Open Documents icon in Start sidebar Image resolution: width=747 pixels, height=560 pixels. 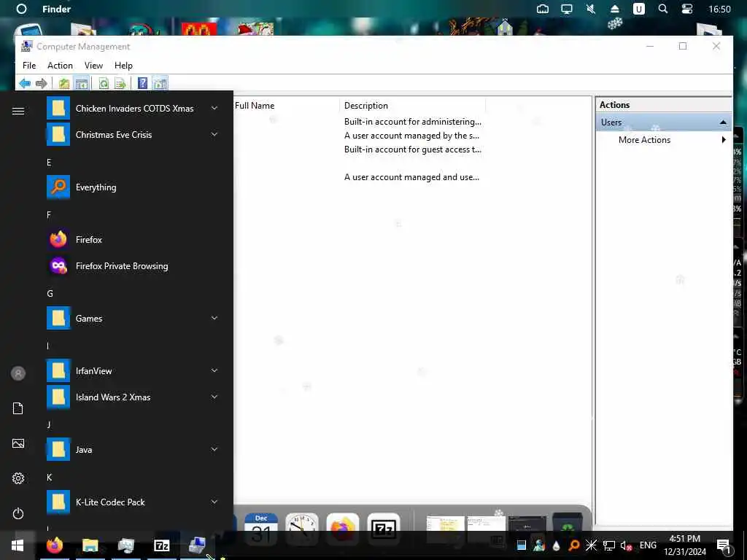[x=18, y=408]
